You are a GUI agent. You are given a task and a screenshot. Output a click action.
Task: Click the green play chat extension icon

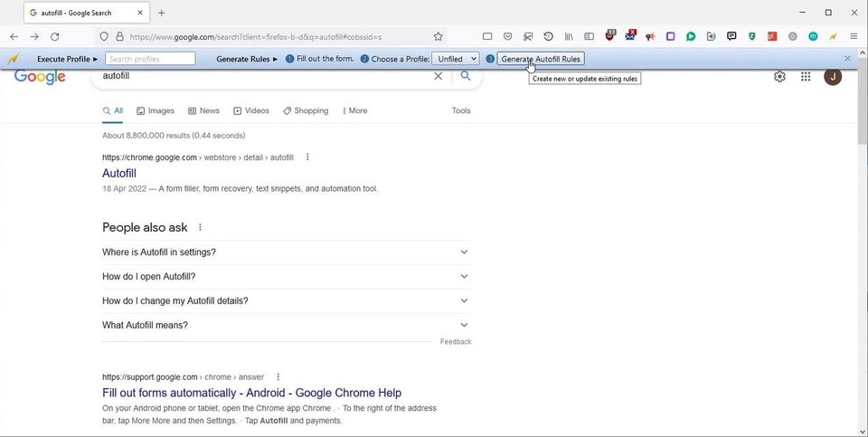coord(691,36)
